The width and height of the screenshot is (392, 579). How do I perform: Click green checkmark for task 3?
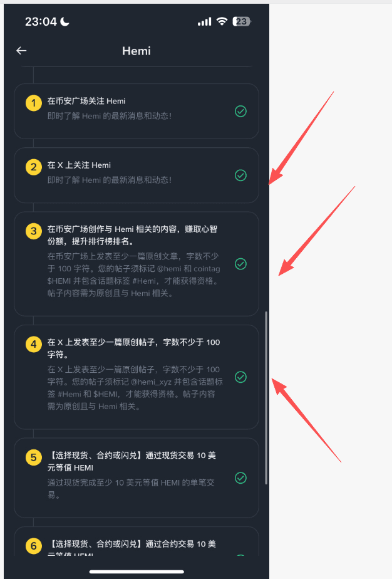(240, 264)
